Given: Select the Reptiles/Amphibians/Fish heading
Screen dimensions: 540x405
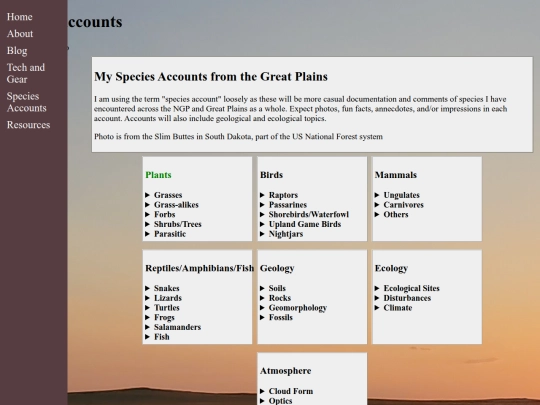Looking at the screenshot, I should (x=200, y=268).
